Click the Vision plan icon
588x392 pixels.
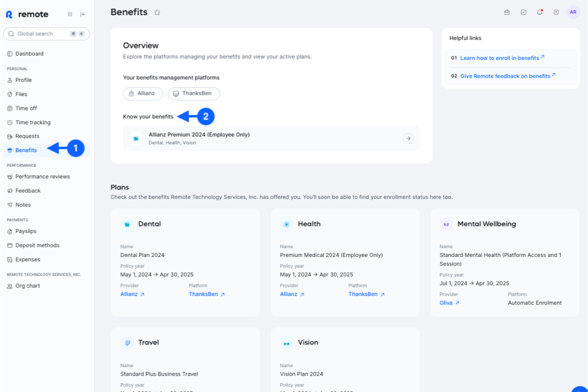click(286, 343)
